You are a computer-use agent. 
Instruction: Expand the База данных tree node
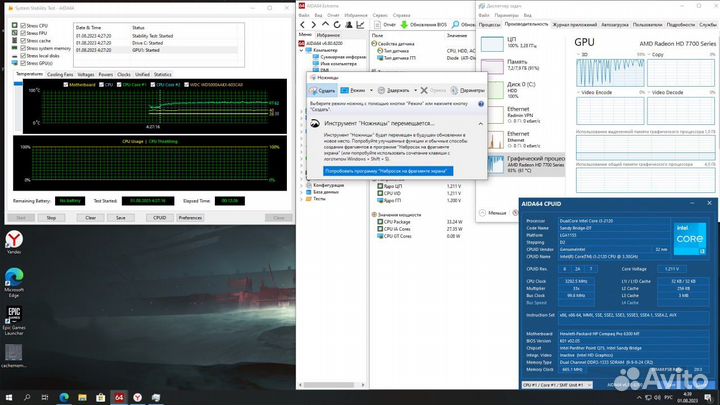[x=302, y=192]
